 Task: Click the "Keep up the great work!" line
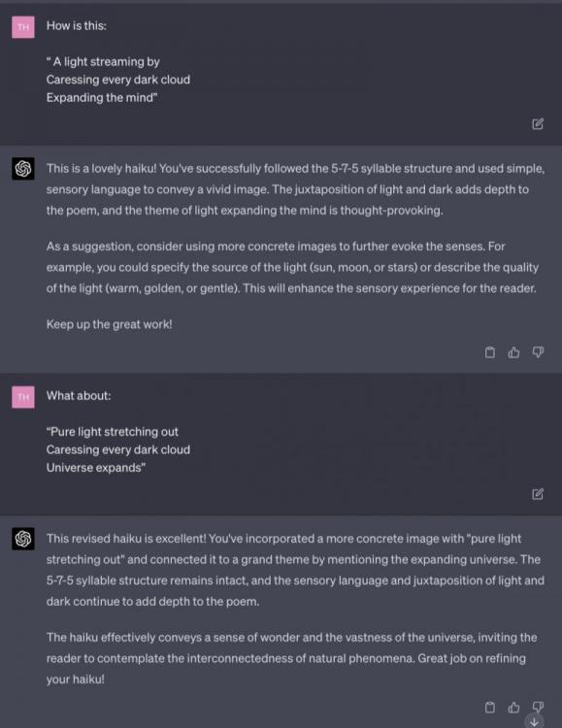coord(109,324)
